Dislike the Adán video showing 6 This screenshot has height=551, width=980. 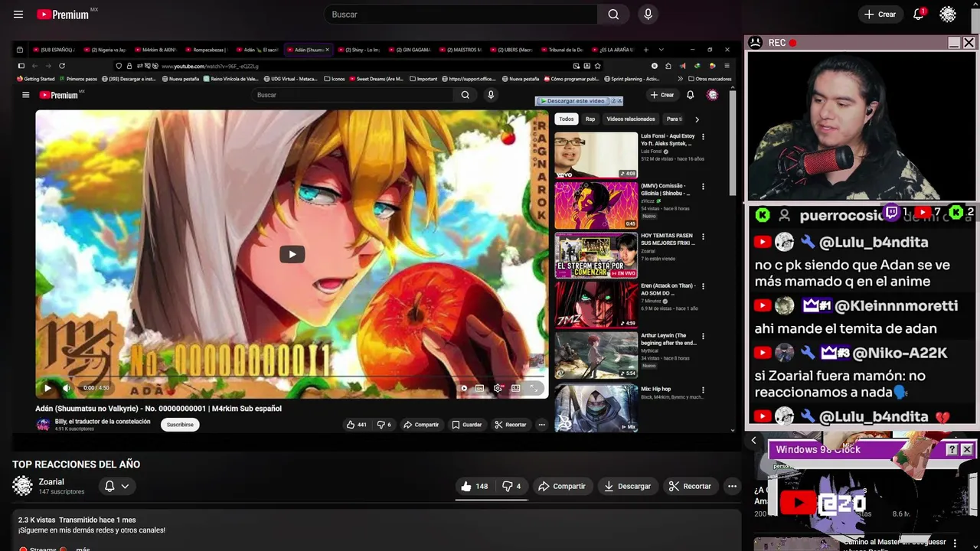384,425
